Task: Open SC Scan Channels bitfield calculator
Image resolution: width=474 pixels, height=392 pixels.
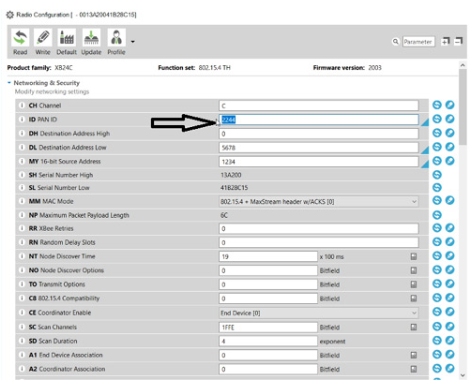Action: [x=414, y=327]
